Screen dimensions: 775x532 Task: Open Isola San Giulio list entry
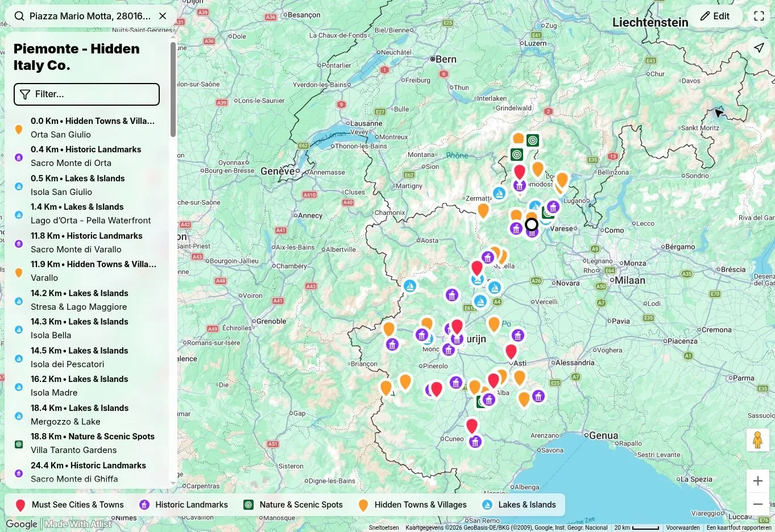(x=86, y=185)
